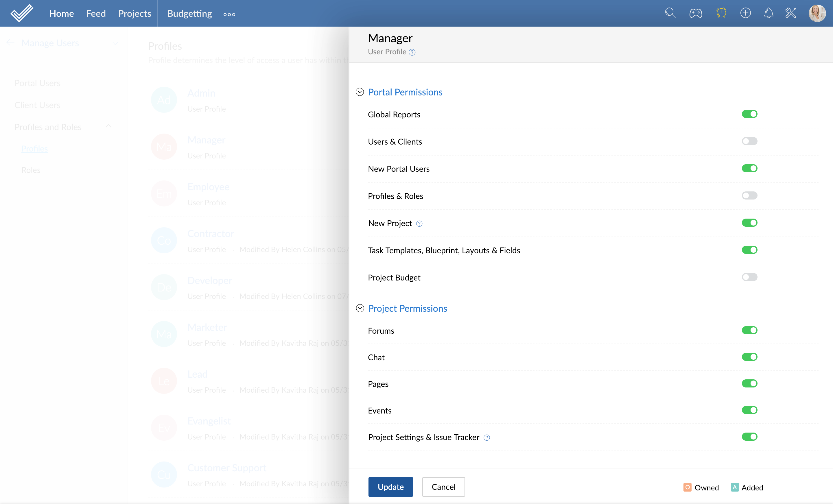Open the game controller icon
This screenshot has height=504, width=833.
coord(695,13)
